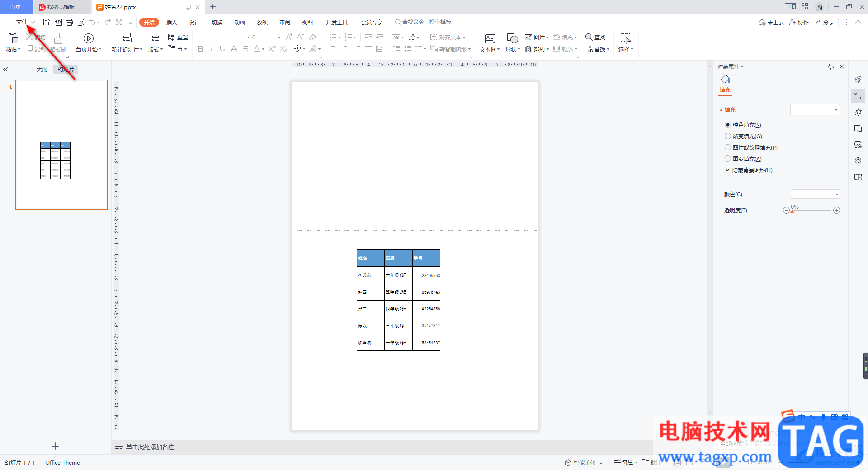The height and width of the screenshot is (470, 868).
Task: Click the Find magnifier icon
Action: coord(589,37)
